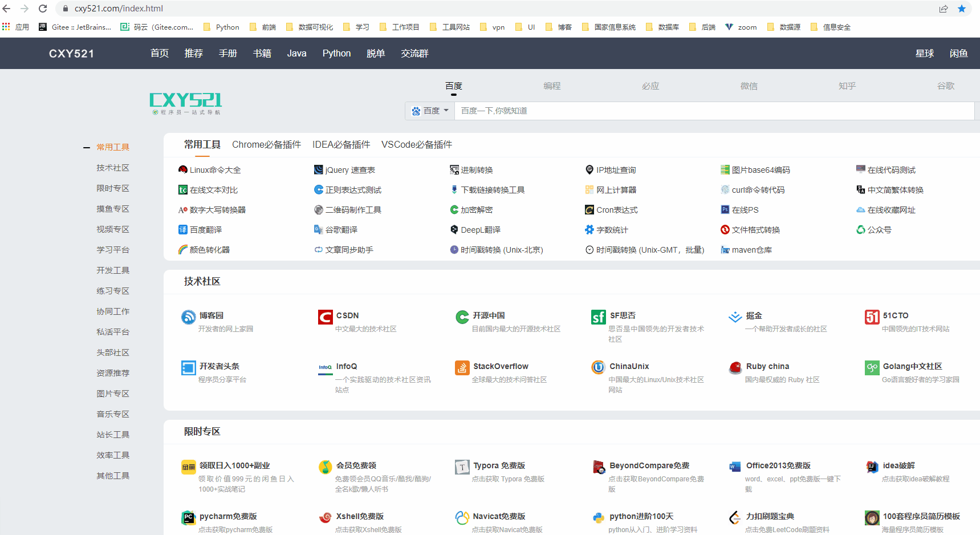Viewport: 980px width, 535px height.
Task: Open the IP地址查询 link
Action: pos(616,170)
